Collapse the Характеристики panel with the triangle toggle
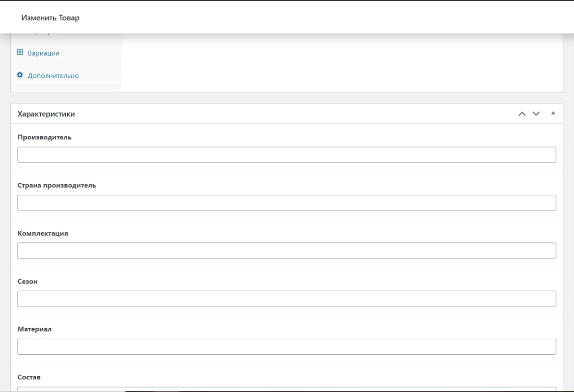Screen dimensions: 574x392 553,113
